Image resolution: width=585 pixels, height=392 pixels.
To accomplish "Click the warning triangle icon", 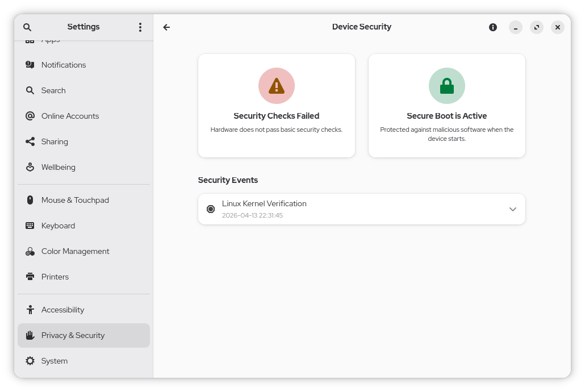I will tap(277, 86).
